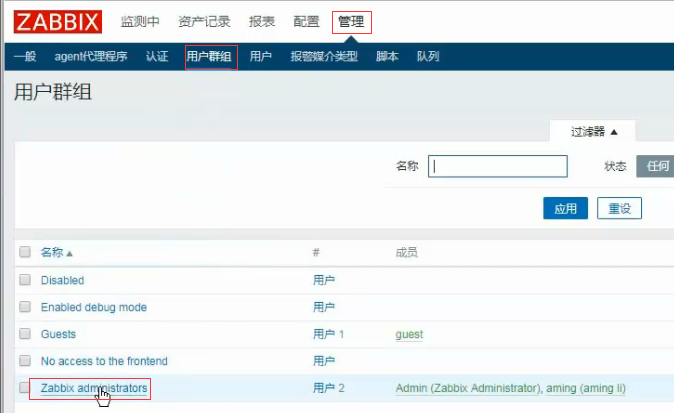This screenshot has height=413, width=674.
Task: Check the Zabbix administrators checkbox
Action: 25,388
